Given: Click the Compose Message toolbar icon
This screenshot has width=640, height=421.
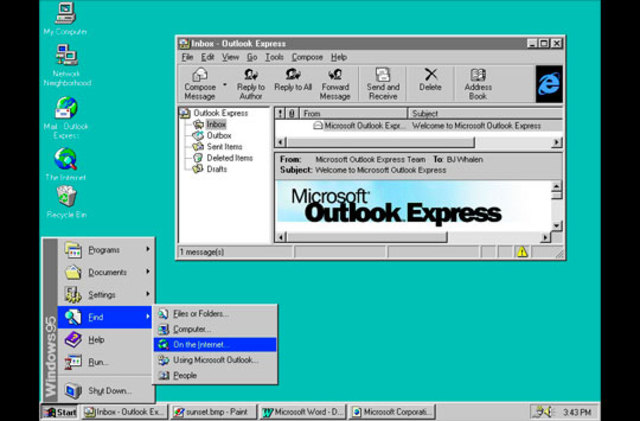Looking at the screenshot, I should pos(200,84).
